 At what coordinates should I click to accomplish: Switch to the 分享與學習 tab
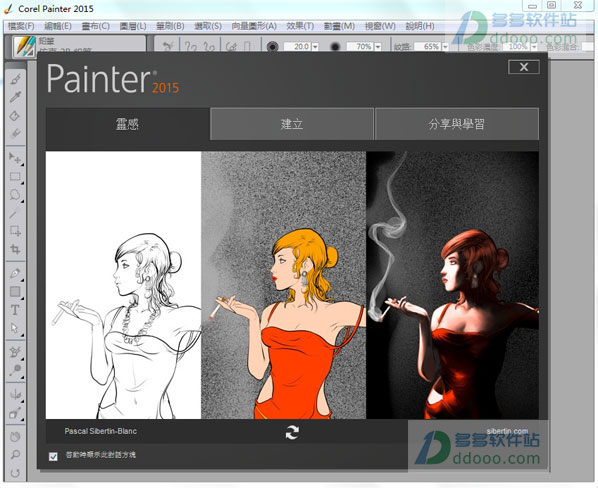coord(457,124)
